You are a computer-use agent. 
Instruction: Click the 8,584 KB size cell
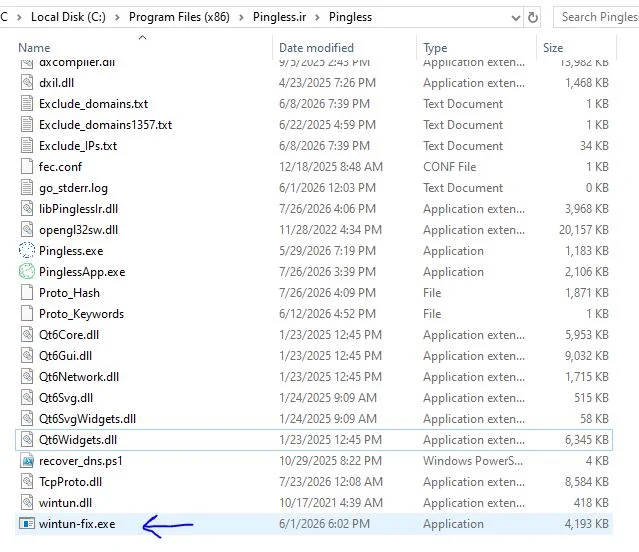point(586,482)
